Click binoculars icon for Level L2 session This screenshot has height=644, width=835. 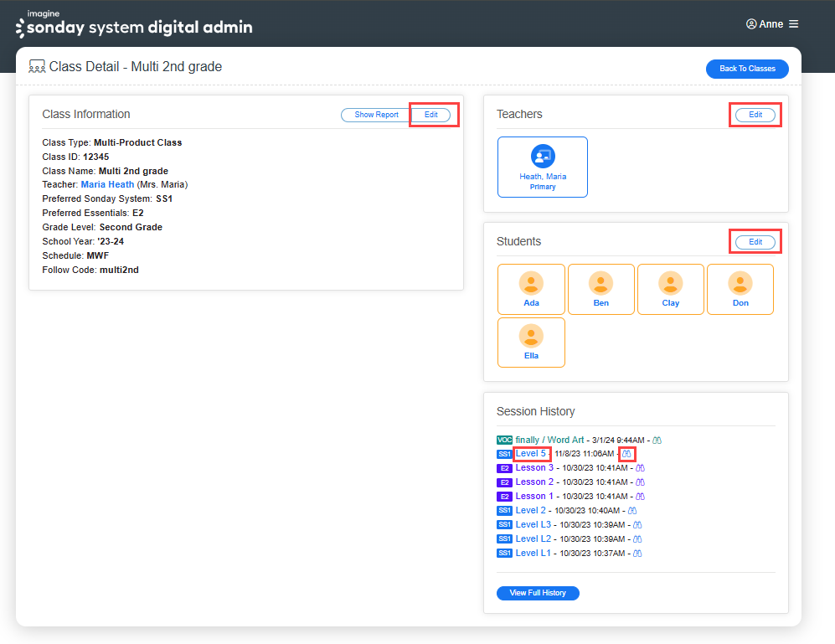coord(637,539)
